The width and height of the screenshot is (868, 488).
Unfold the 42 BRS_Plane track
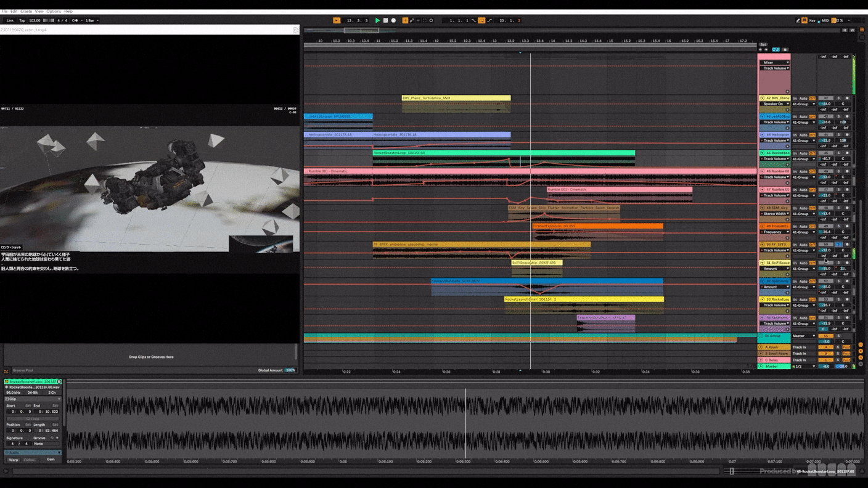click(x=763, y=98)
